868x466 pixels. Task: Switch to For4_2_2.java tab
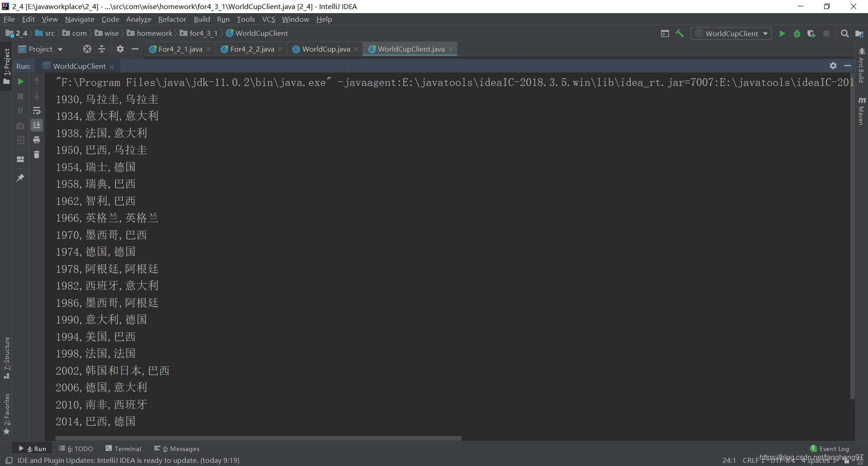[251, 49]
